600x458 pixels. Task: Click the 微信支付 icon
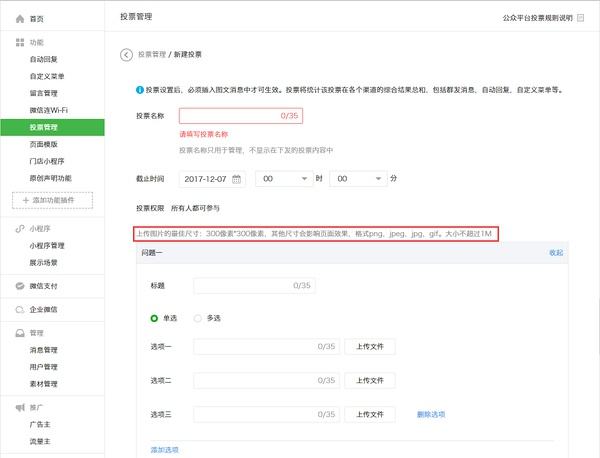point(20,286)
